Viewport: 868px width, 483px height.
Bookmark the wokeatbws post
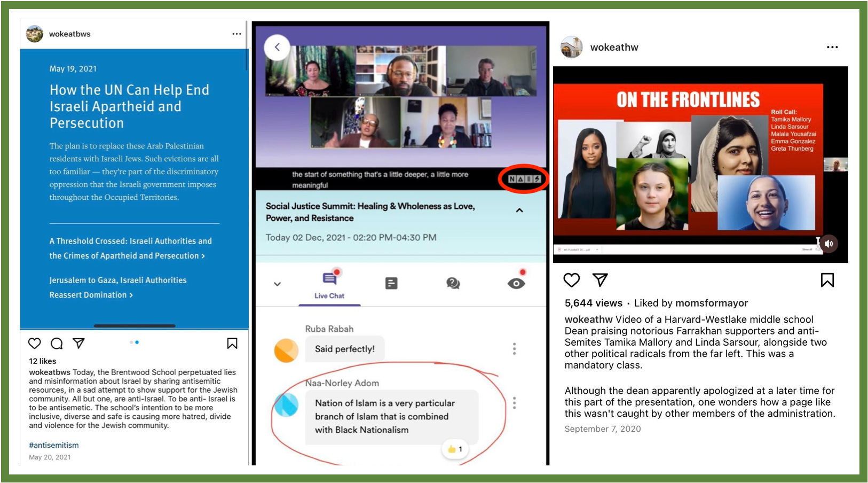(x=232, y=343)
